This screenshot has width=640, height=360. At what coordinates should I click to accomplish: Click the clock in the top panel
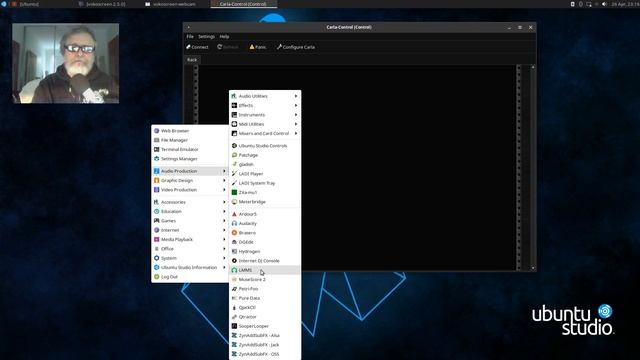625,4
